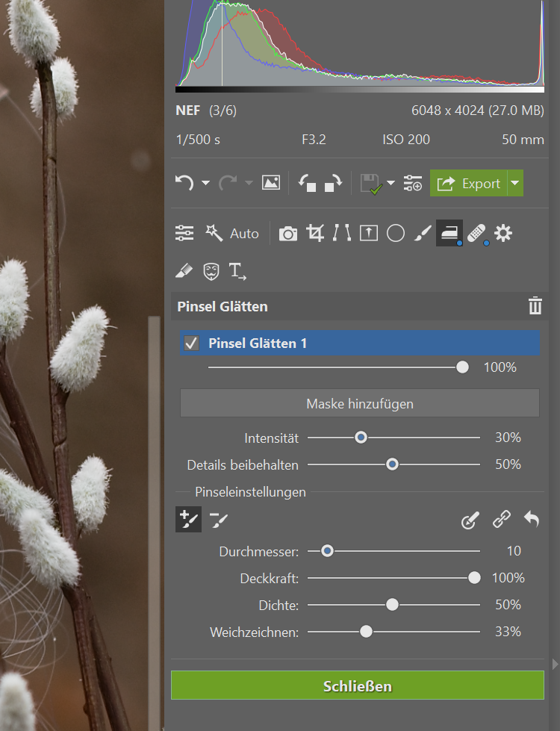The image size is (560, 731).
Task: Rotate image left icon
Action: pyautogui.click(x=308, y=183)
